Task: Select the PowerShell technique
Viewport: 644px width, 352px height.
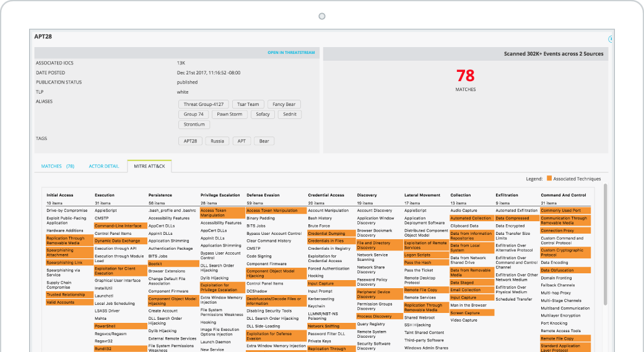Action: 120,326
